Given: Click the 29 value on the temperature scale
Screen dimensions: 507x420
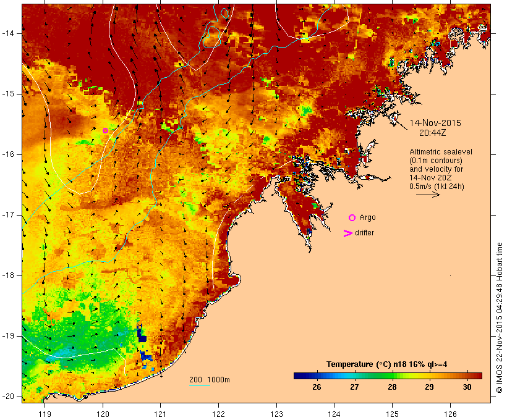Looking at the screenshot, I should (x=429, y=387).
